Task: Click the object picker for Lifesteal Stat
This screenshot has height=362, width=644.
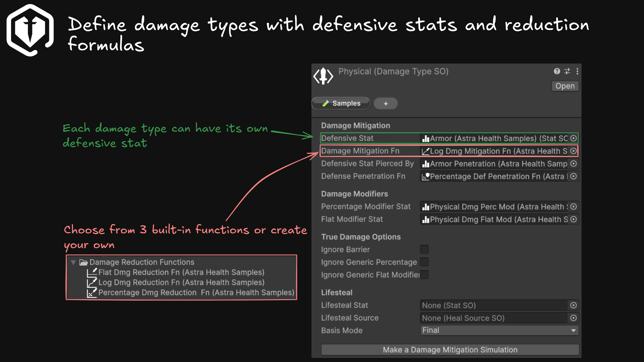Action: point(574,305)
